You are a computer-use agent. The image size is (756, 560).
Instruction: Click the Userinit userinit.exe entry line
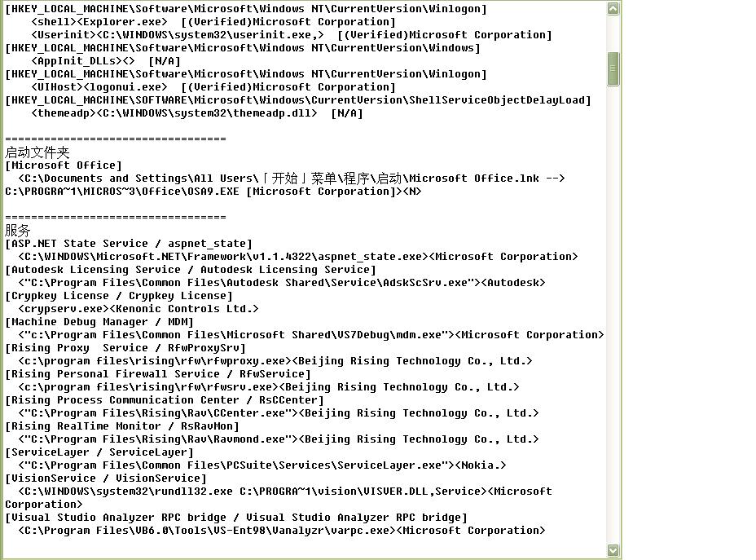tap(291, 35)
